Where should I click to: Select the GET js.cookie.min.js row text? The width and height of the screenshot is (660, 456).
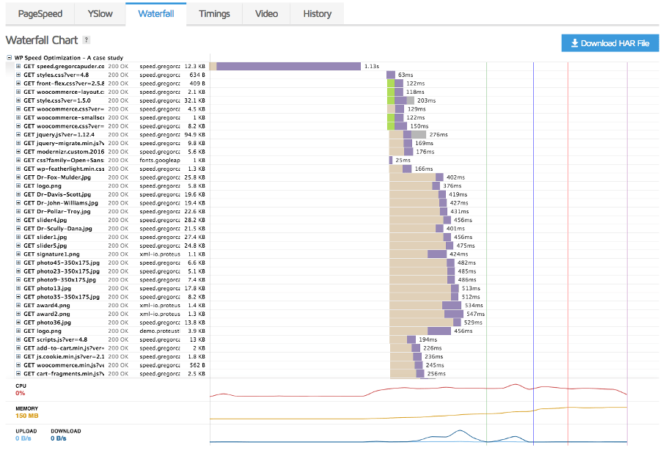point(64,357)
